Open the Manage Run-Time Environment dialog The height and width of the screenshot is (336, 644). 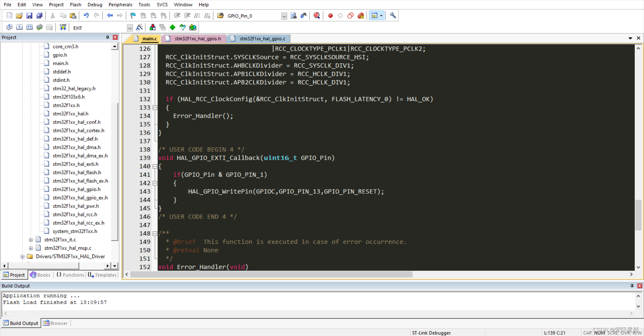point(172,27)
